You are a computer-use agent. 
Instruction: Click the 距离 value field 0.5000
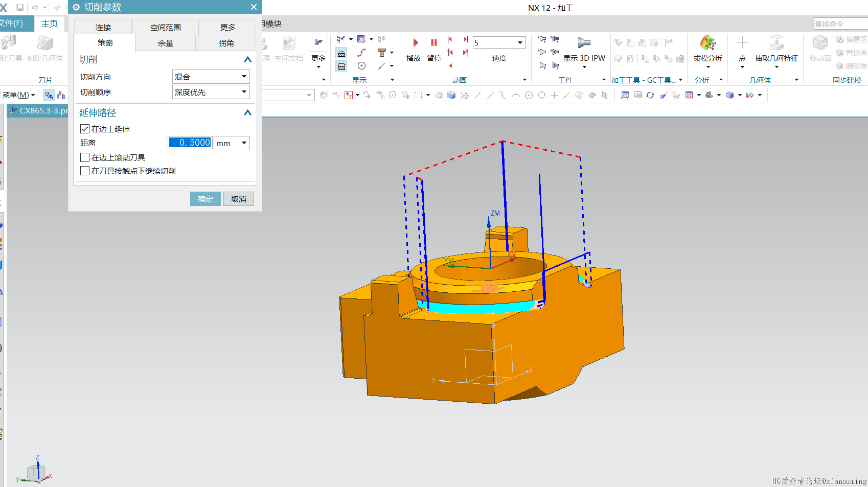189,143
